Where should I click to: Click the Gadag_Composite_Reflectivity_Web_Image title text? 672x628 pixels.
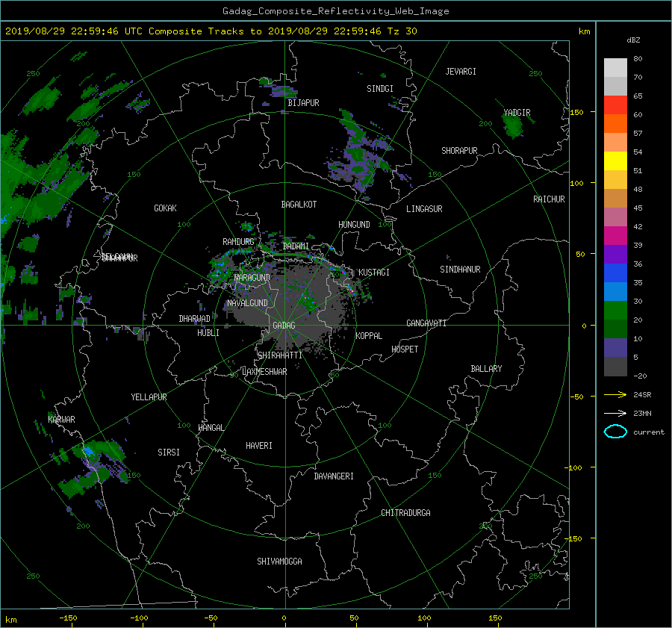pyautogui.click(x=335, y=11)
